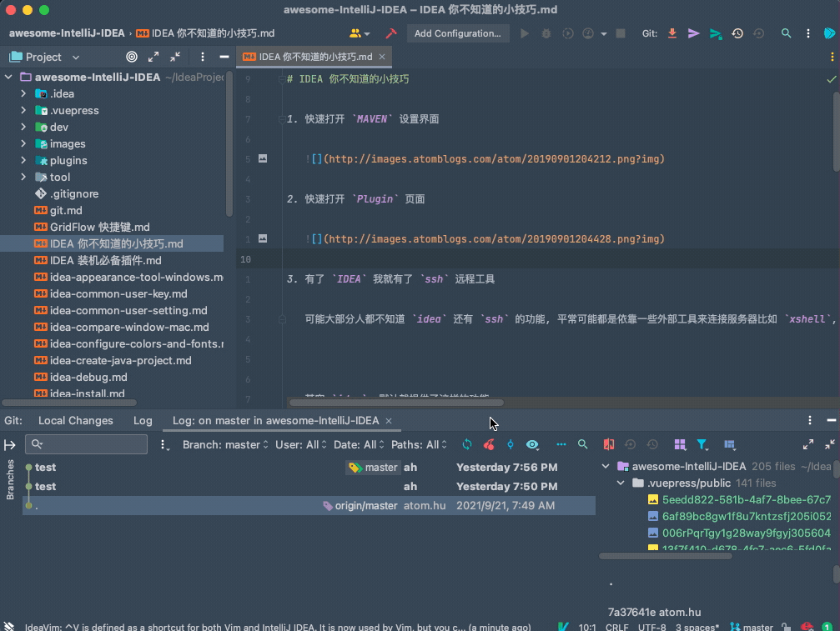Click the Git Push icon

(x=716, y=33)
